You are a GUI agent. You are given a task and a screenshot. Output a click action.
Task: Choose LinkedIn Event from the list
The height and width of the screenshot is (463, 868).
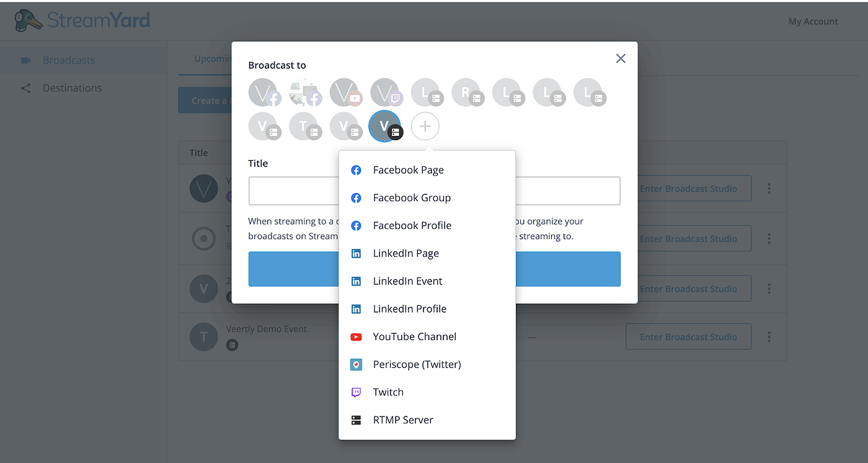coord(427,281)
